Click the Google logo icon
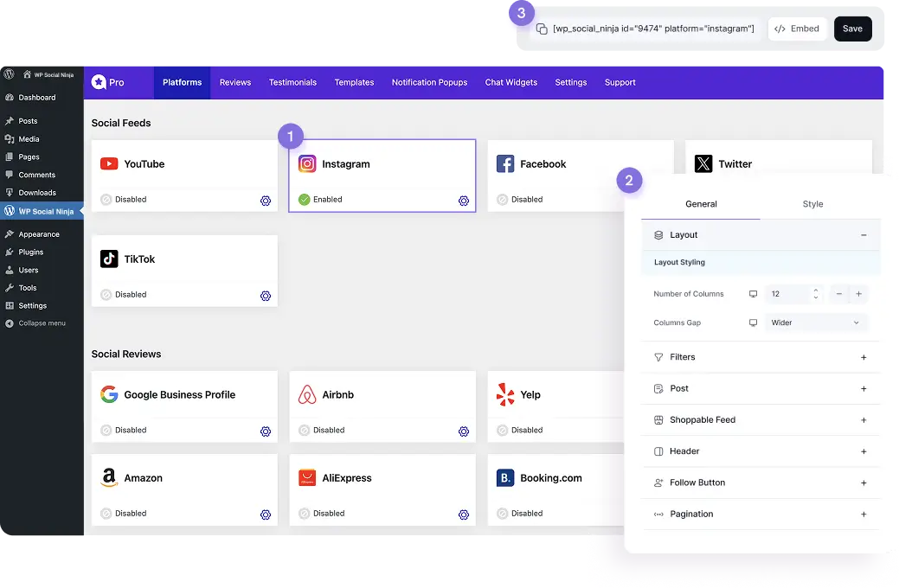Image resolution: width=899 pixels, height=588 pixels. (109, 394)
